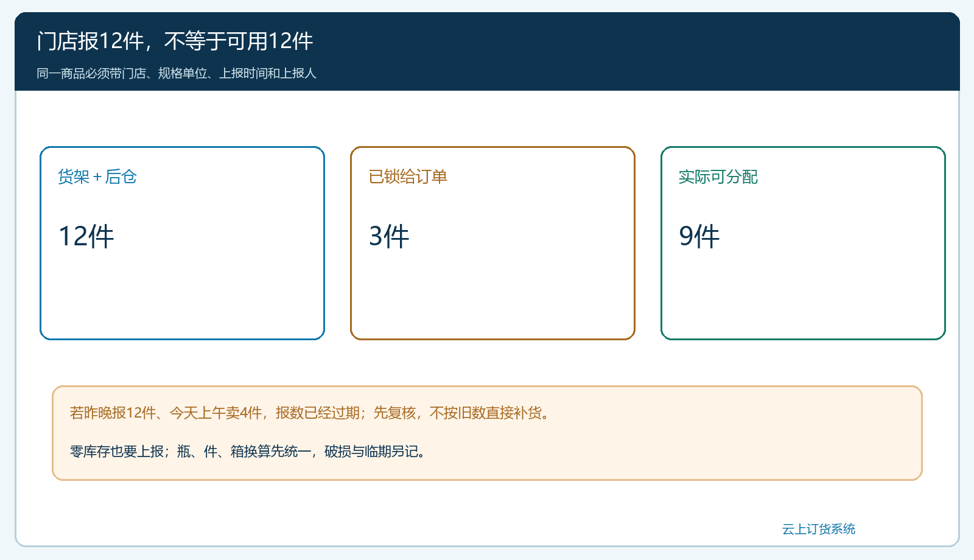Click the note starting '零库存也要上报'
The image size is (974, 560).
click(x=248, y=451)
